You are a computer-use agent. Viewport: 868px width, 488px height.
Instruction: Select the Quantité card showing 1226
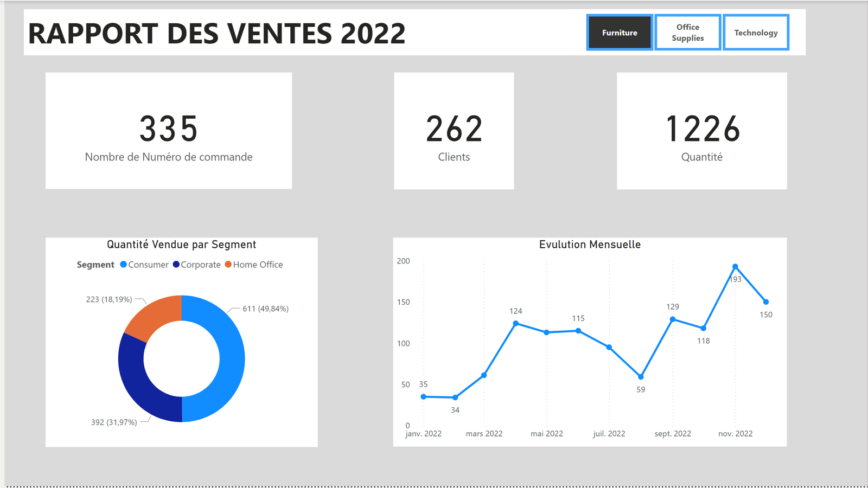tap(702, 130)
